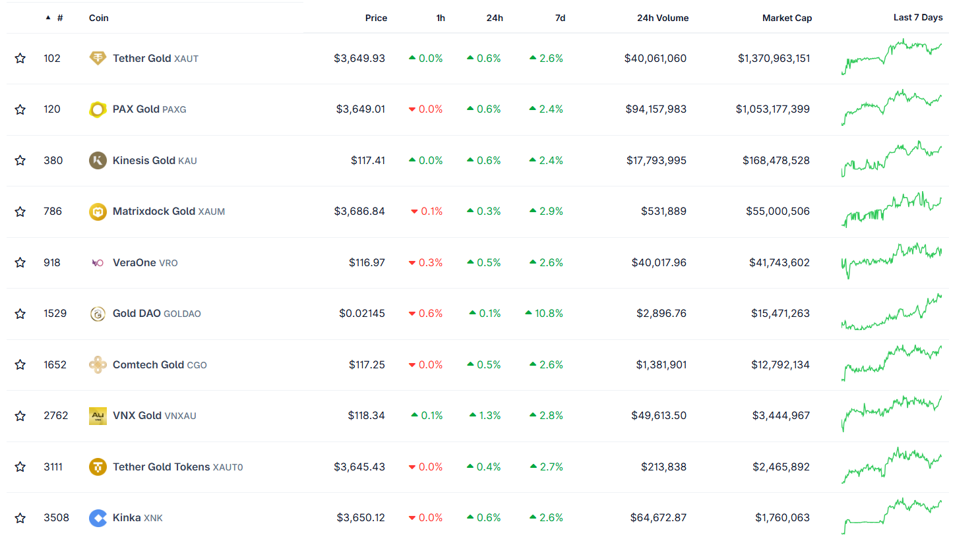This screenshot has height=539, width=980.
Task: Click the VeraOne coin logo
Action: click(x=98, y=262)
